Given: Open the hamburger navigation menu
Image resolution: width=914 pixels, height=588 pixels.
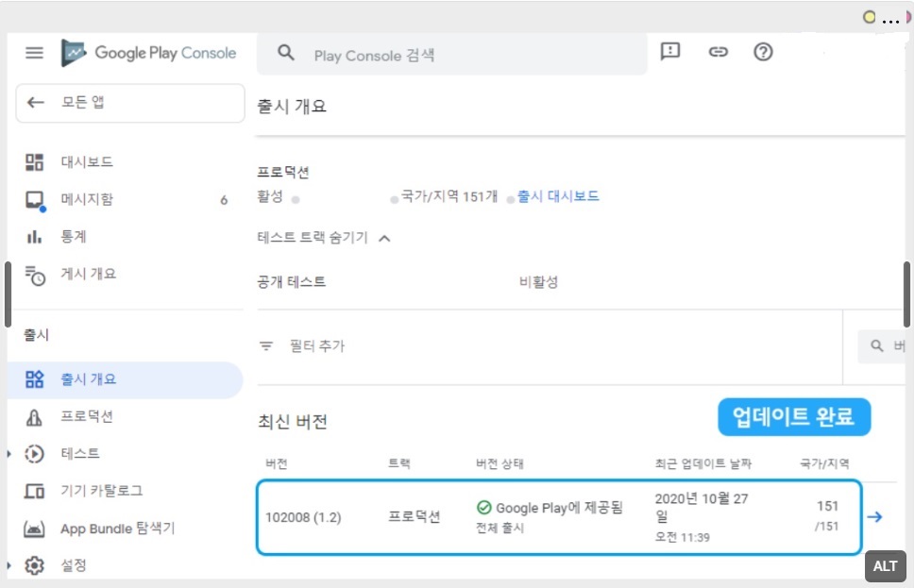Looking at the screenshot, I should point(34,53).
